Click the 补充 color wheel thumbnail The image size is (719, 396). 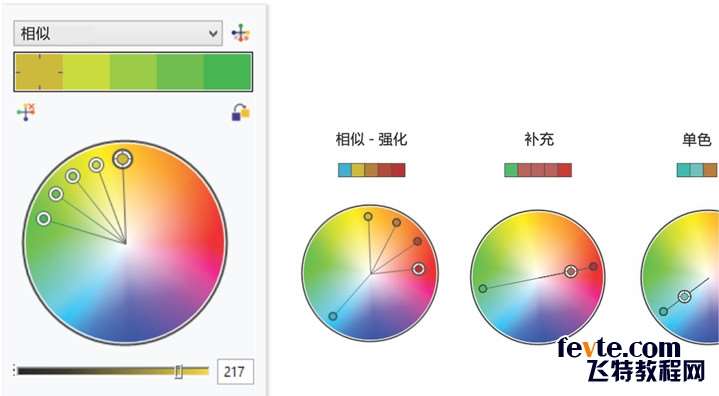tap(538, 277)
